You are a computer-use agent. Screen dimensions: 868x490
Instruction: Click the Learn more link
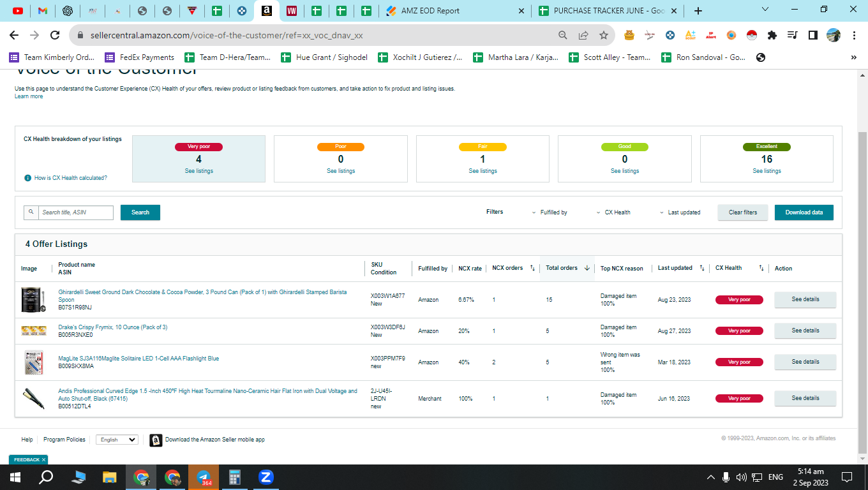click(x=29, y=96)
